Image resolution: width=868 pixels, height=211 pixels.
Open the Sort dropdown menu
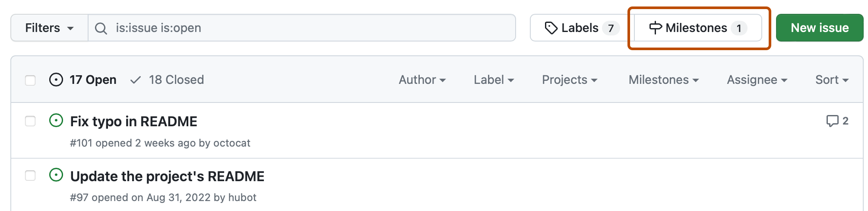[x=832, y=80]
